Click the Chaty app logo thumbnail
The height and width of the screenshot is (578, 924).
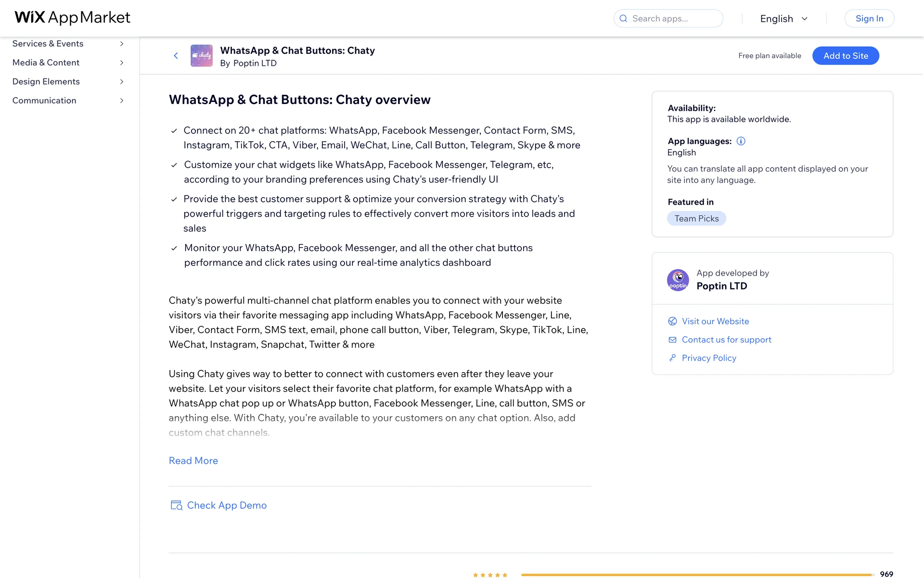pyautogui.click(x=201, y=56)
